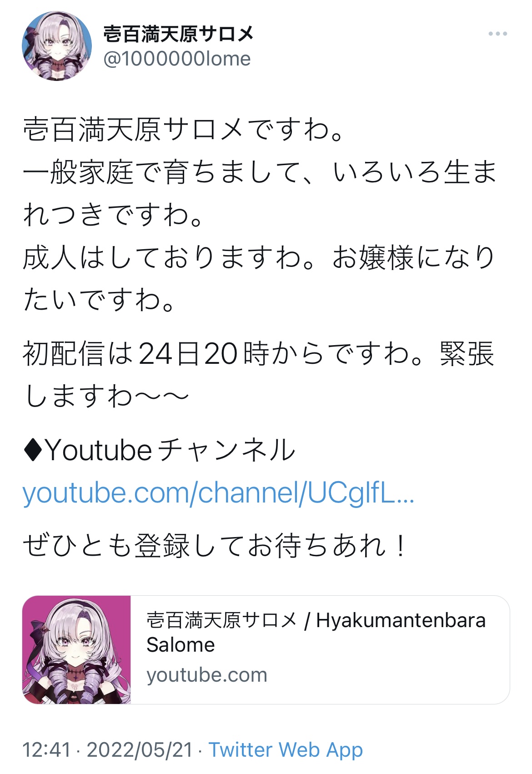The width and height of the screenshot is (532, 774).
Task: Click the しますわ〜〜 line
Action: [x=106, y=396]
